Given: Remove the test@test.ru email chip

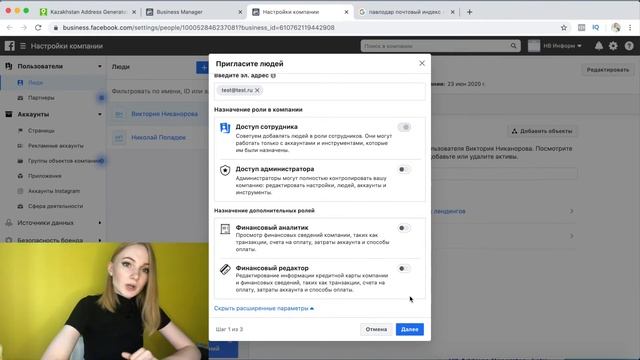Looking at the screenshot, I should coord(257,90).
